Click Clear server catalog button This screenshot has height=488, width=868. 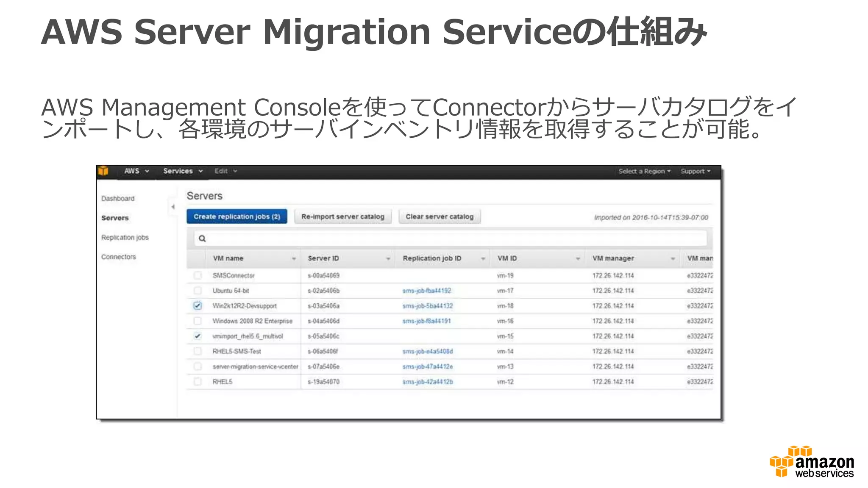tap(440, 216)
